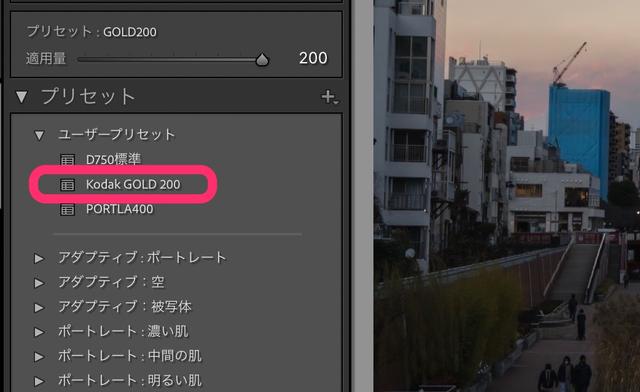The width and height of the screenshot is (640, 392).
Task: Click the 適用量 slider handle
Action: (x=262, y=60)
